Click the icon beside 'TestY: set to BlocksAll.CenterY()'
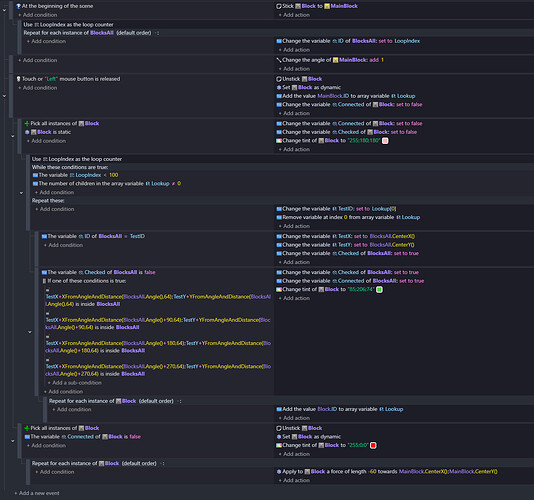Image resolution: width=534 pixels, height=500 pixels. coord(279,245)
